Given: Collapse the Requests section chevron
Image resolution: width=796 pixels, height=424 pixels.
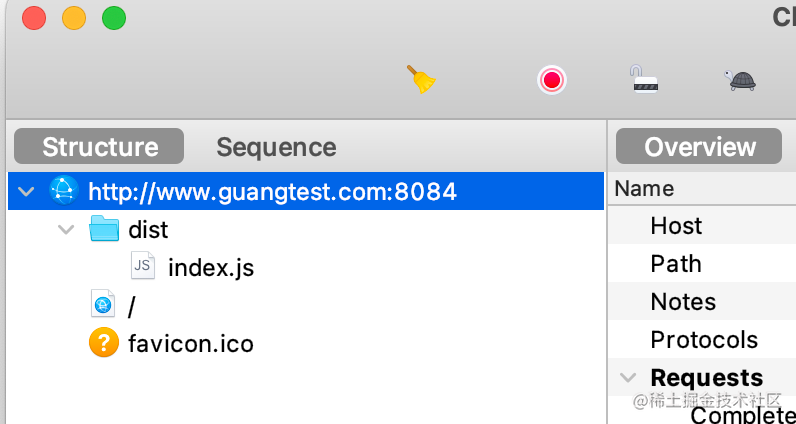Looking at the screenshot, I should (628, 378).
